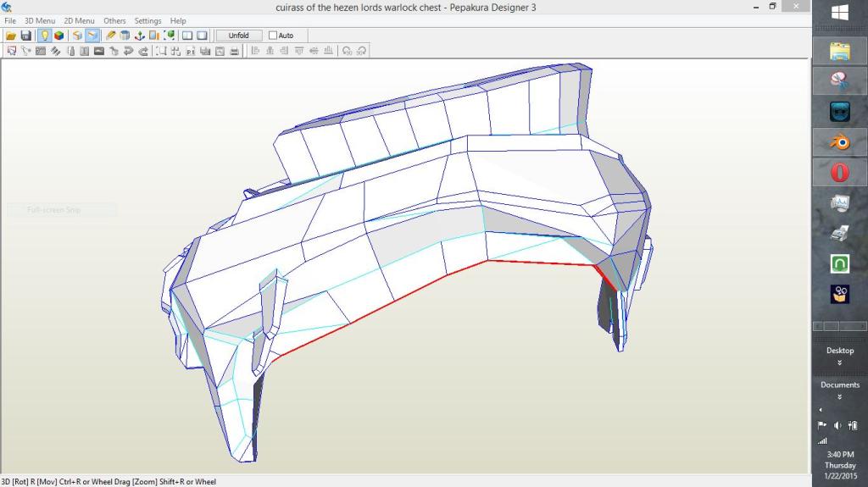The width and height of the screenshot is (868, 487).
Task: Click the green cube with selection frame icon
Action: 170,36
